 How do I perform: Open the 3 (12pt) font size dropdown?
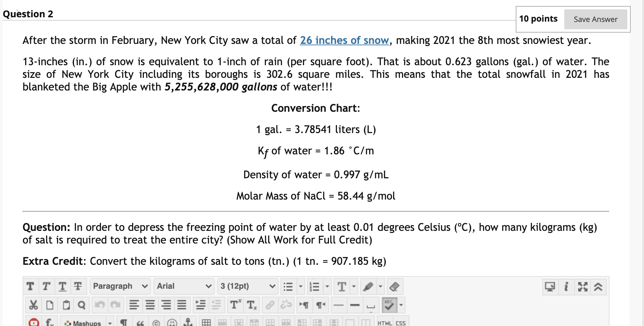[248, 286]
